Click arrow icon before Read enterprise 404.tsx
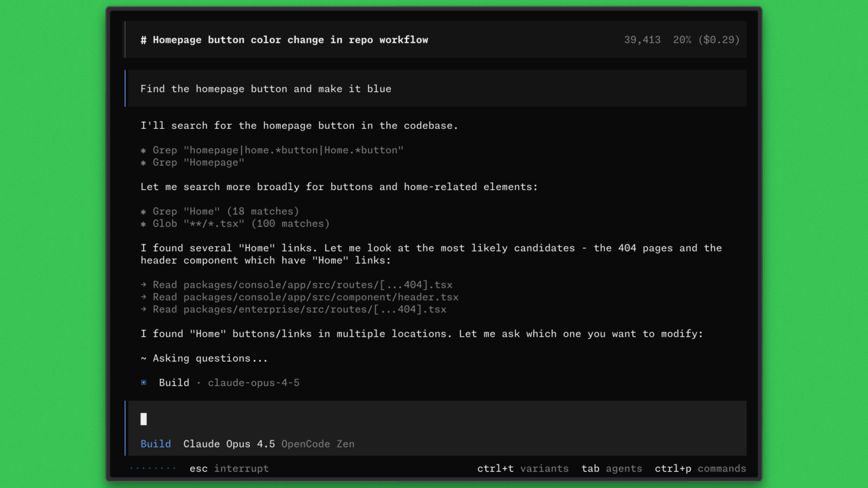Viewport: 868px width, 488px height. click(143, 309)
